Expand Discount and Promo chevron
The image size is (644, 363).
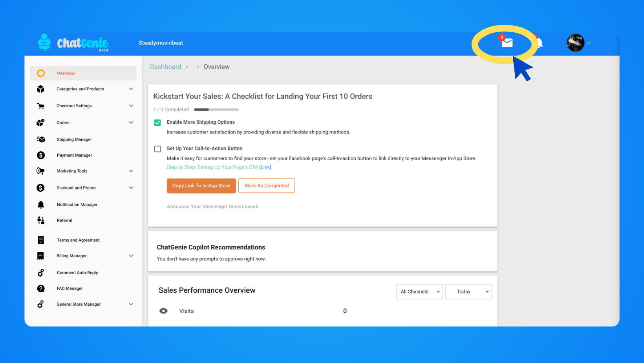point(131,188)
